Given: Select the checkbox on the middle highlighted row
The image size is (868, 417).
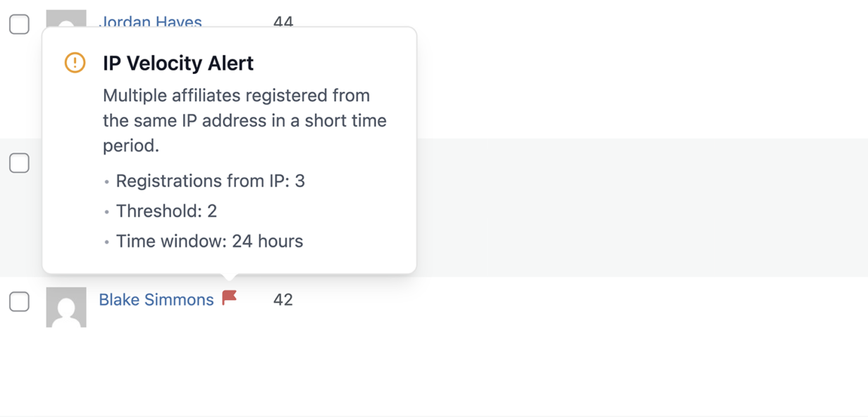Looking at the screenshot, I should tap(20, 163).
